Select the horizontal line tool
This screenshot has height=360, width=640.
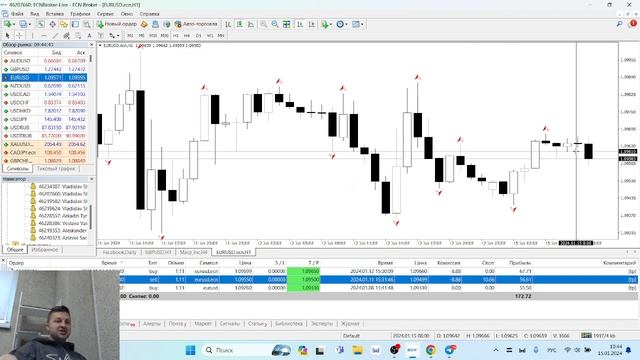tap(44, 36)
